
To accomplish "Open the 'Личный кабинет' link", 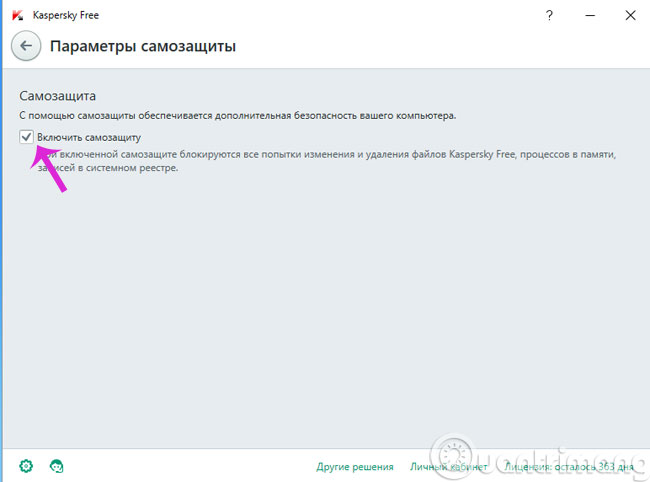I will pos(449,467).
